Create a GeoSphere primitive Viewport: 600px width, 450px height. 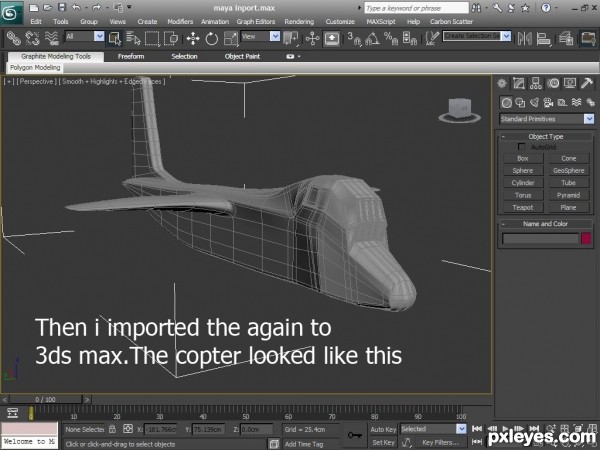coord(569,171)
